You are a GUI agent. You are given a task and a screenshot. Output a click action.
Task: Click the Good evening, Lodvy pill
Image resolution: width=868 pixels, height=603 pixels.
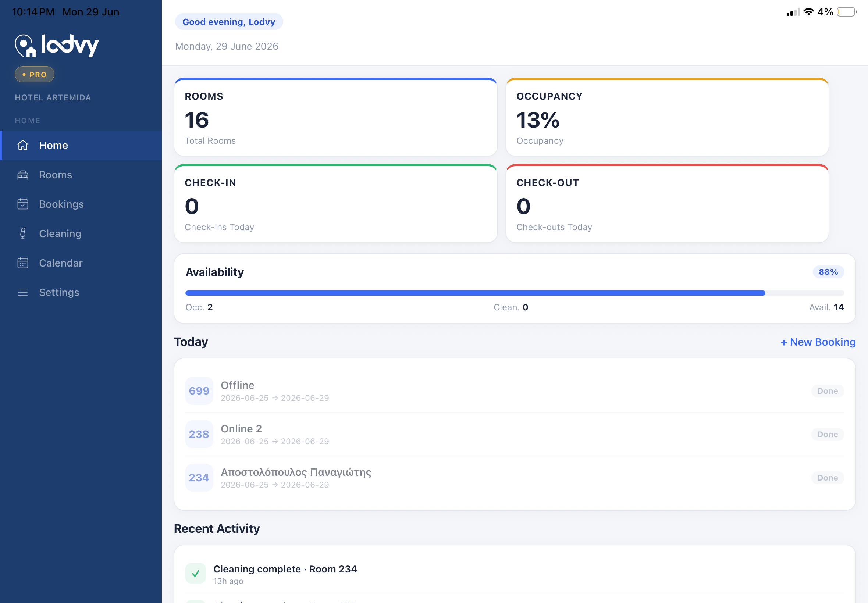coord(229,22)
